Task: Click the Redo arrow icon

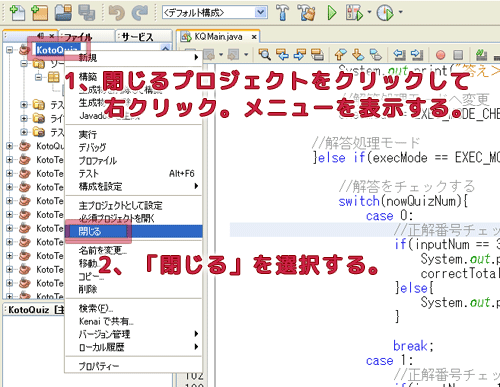Action: pos(140,13)
